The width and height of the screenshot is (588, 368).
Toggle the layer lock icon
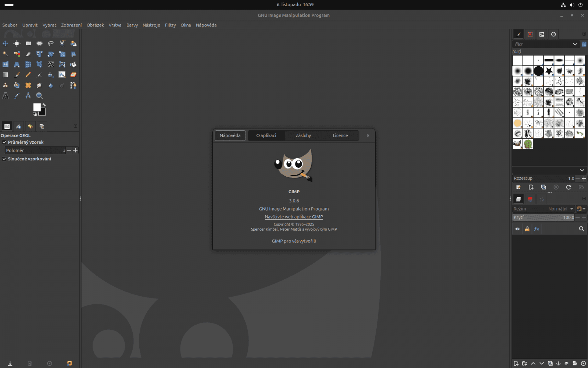point(527,229)
